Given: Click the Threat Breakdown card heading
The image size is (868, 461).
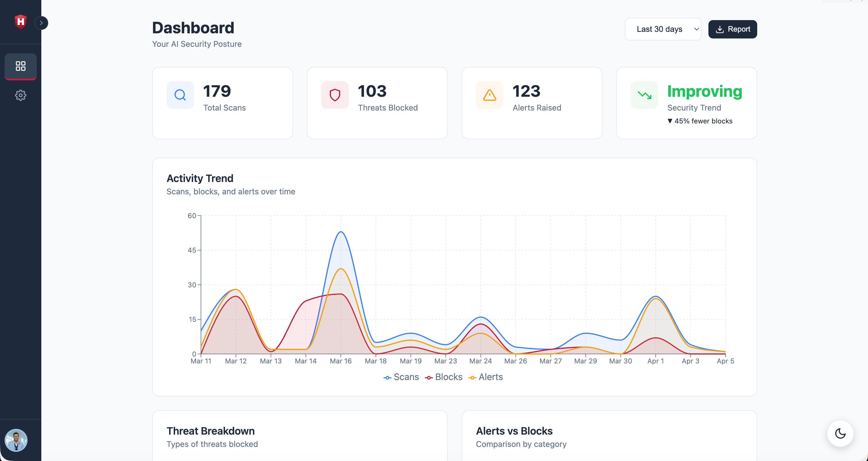Looking at the screenshot, I should click(211, 431).
